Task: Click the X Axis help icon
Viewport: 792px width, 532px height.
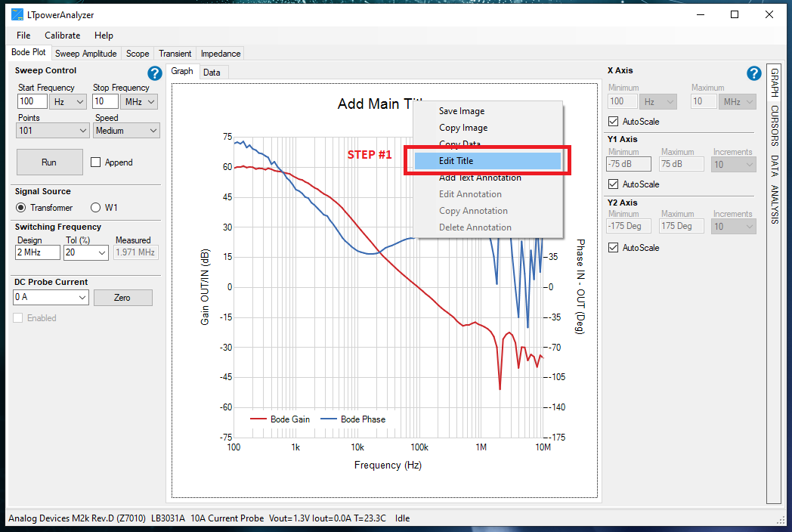Action: click(753, 73)
